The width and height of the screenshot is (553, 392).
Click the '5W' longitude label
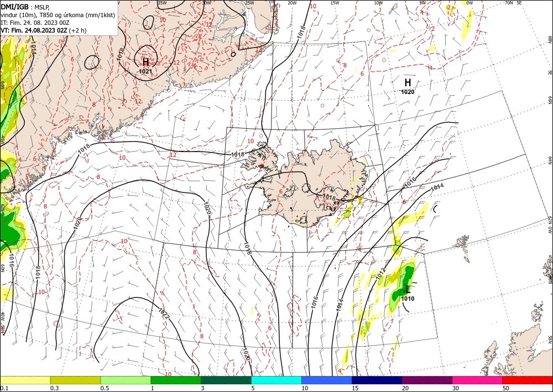pyautogui.click(x=422, y=3)
